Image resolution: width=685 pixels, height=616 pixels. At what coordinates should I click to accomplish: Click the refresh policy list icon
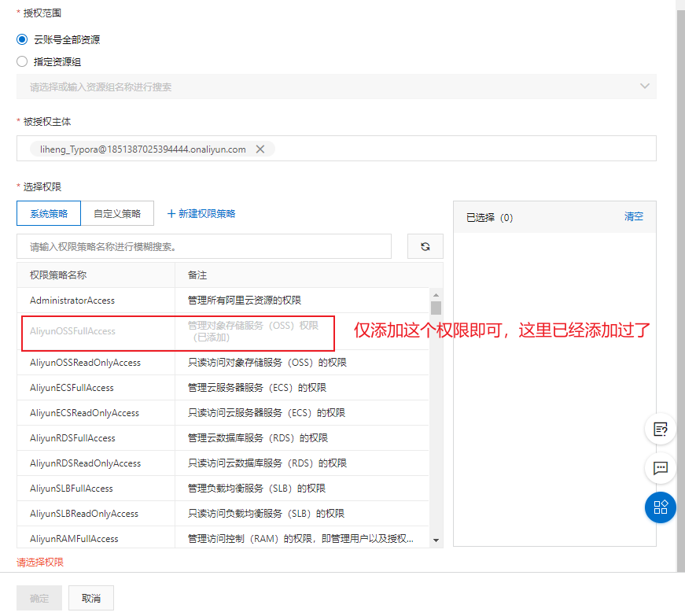coord(425,246)
